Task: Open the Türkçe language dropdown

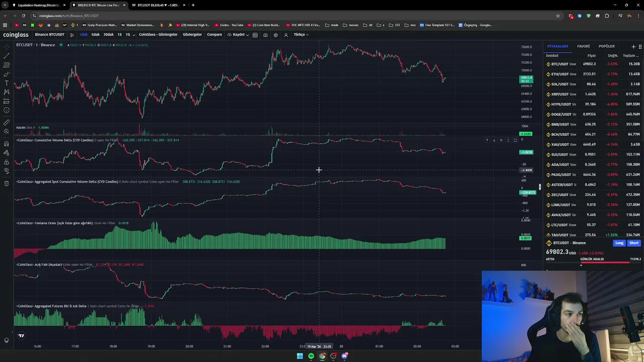Action: [301, 35]
